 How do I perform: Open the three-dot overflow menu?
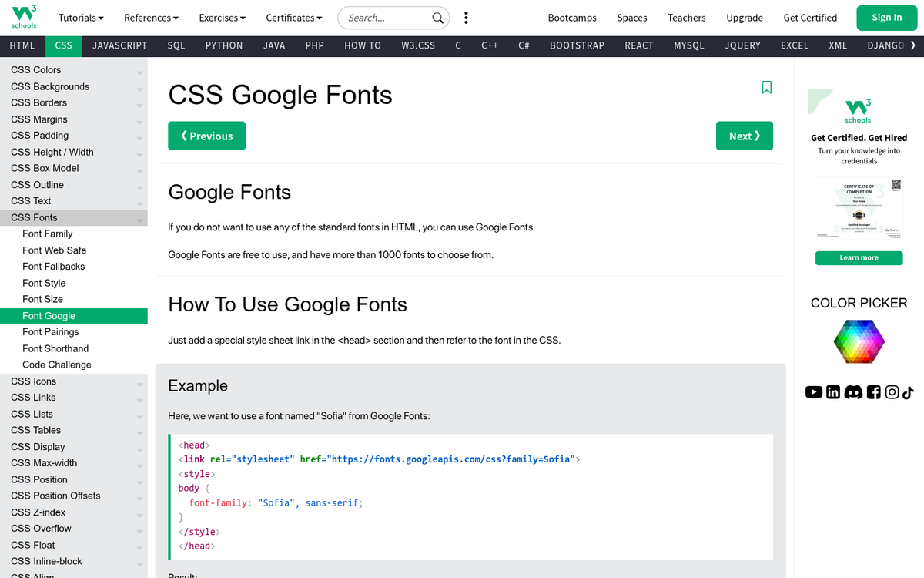pos(465,17)
